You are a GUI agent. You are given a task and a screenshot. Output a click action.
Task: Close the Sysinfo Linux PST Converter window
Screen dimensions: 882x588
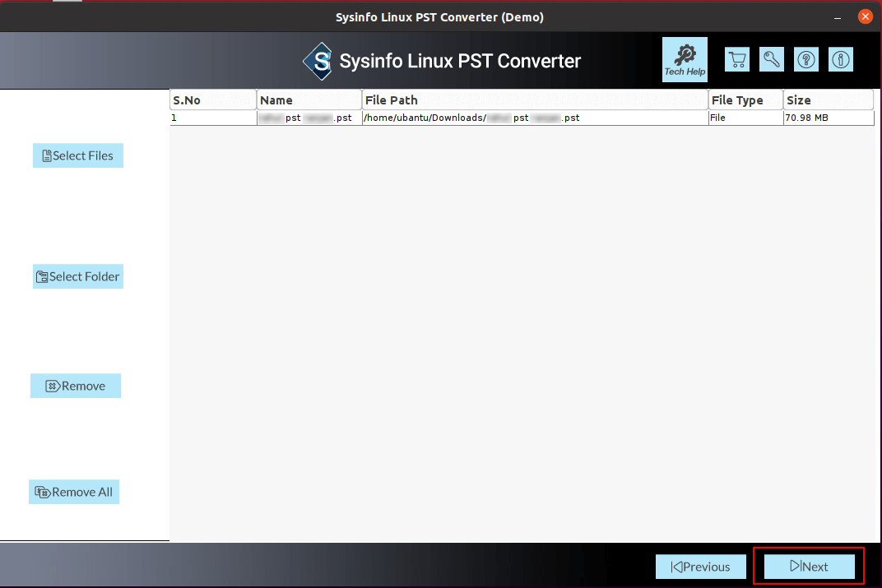(x=865, y=17)
